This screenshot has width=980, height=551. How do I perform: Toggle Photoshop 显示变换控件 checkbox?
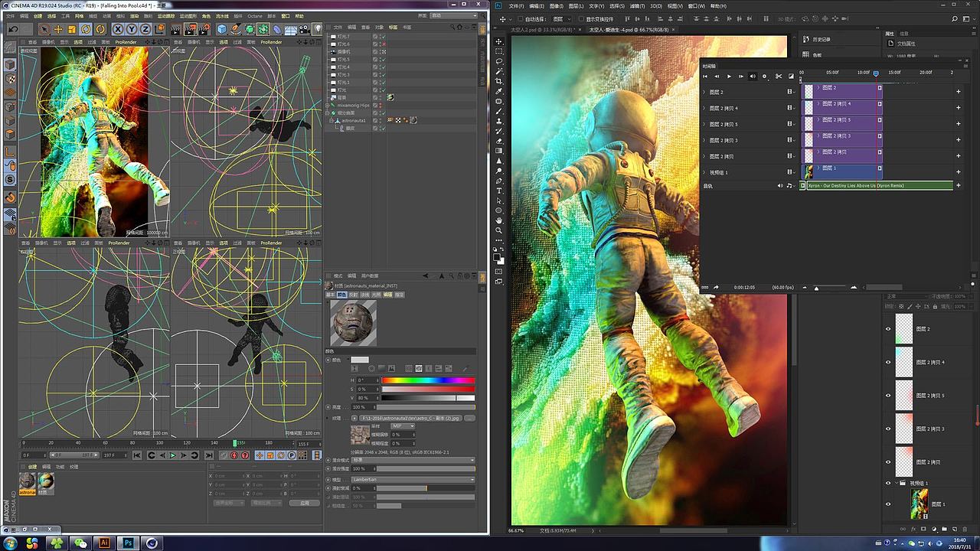580,18
